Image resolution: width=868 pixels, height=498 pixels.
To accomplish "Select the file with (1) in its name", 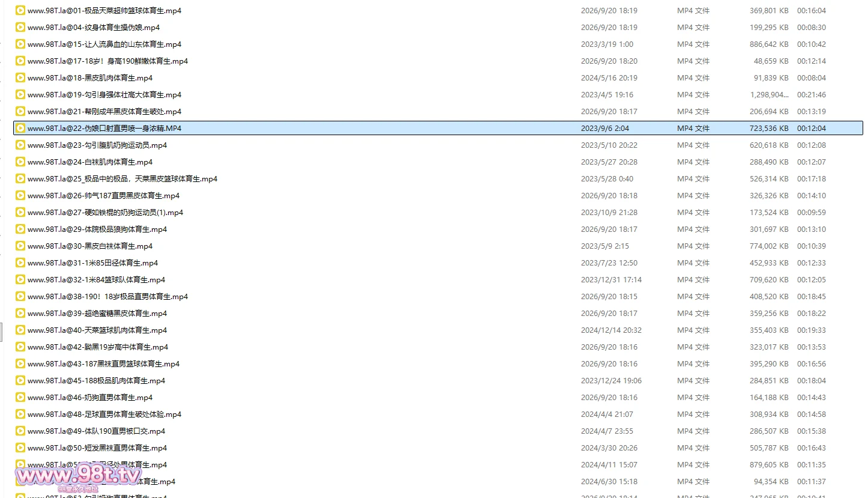I will (x=106, y=213).
